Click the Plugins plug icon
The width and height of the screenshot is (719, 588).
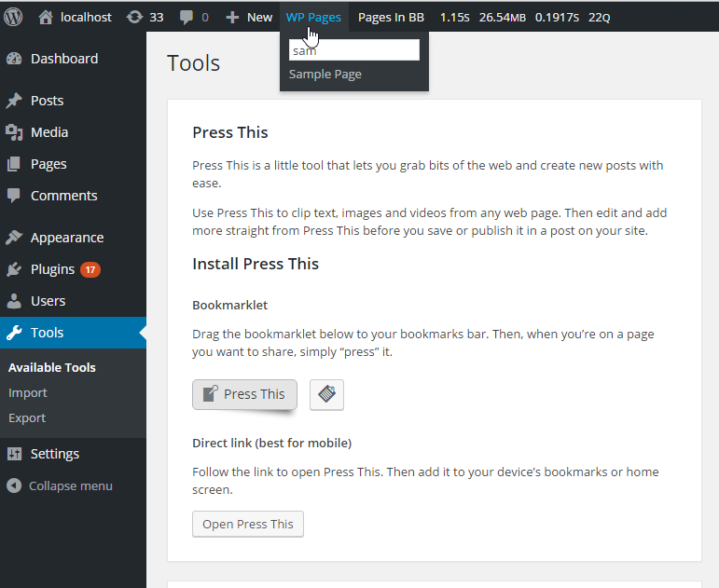click(x=14, y=269)
